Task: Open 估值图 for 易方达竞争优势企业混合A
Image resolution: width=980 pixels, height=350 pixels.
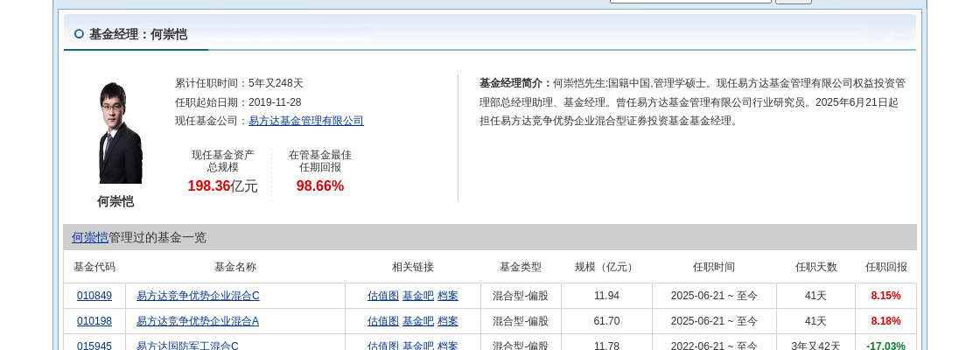Action: pyautogui.click(x=383, y=321)
